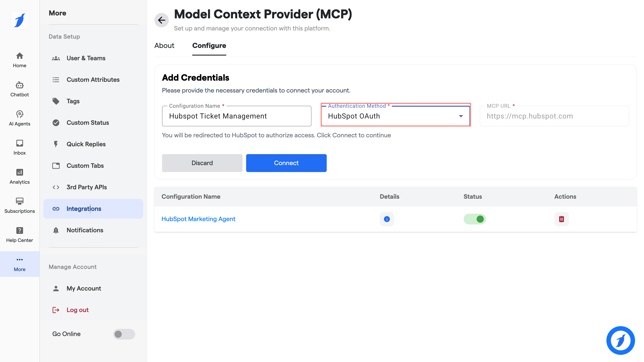Switch to the About tab
Image resolution: width=644 pixels, height=362 pixels.
click(164, 45)
